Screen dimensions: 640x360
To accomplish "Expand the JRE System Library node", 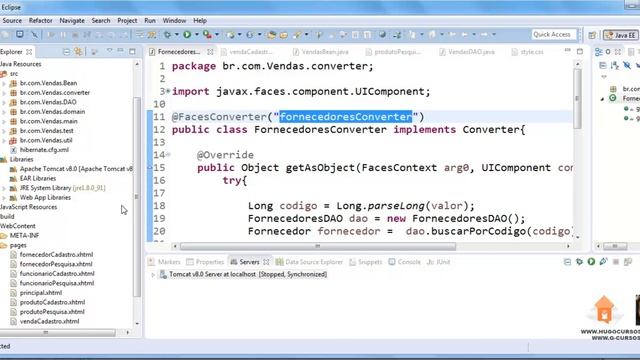I will [x=4, y=188].
